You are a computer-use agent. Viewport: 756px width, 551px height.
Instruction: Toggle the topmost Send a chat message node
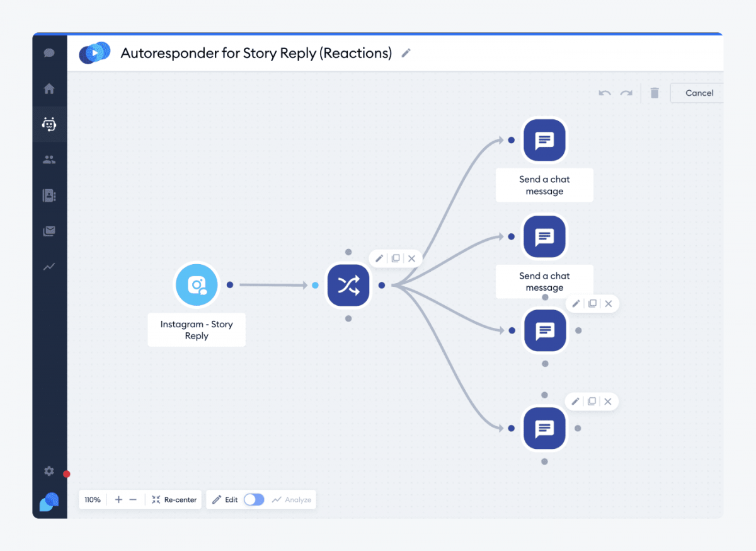click(x=544, y=140)
